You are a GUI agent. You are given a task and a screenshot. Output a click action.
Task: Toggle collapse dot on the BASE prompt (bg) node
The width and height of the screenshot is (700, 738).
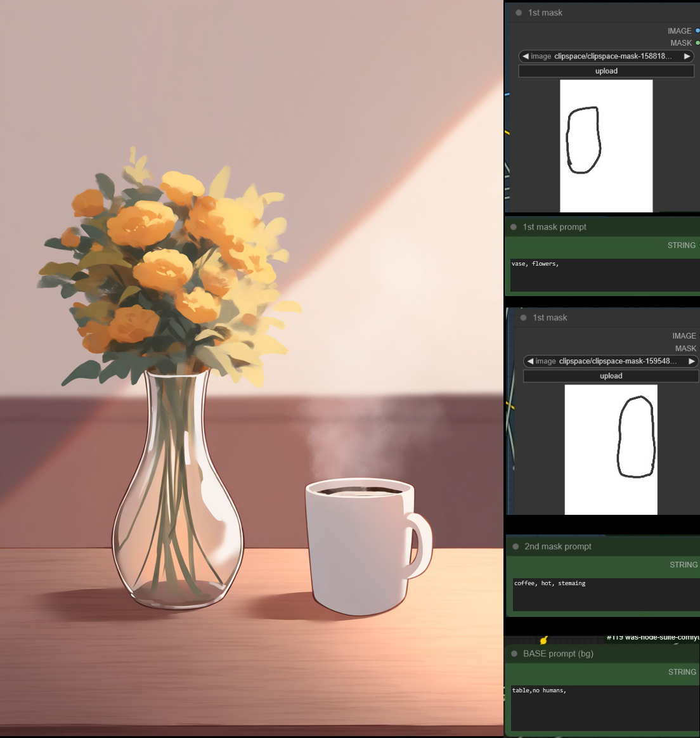click(x=514, y=654)
